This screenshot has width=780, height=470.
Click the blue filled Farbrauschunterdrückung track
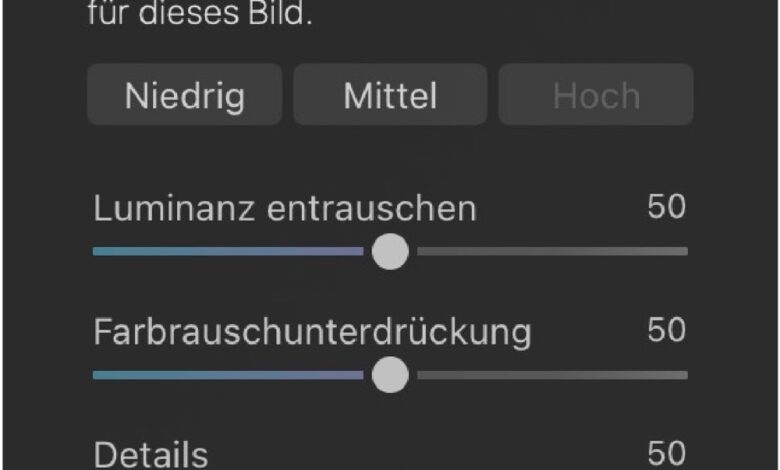[228, 375]
